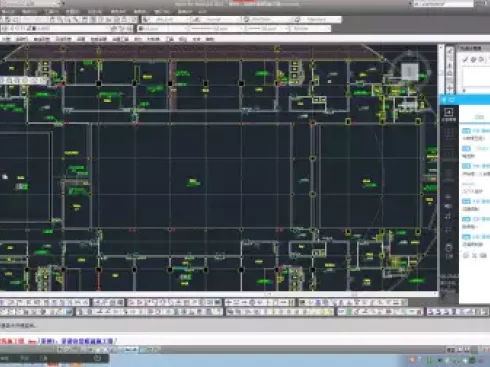Open the Layer Properties Manager icon
Viewport: 490px width, 367px height.
pos(5,29)
